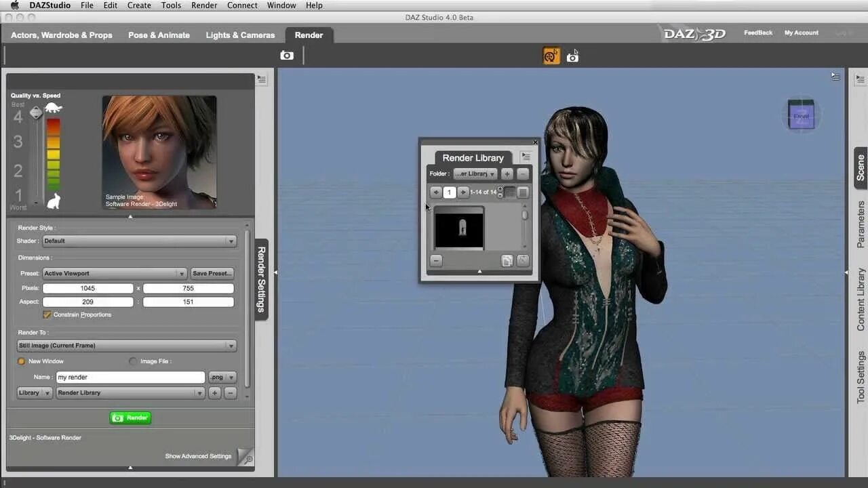
Task: Open the Create menu
Action: (x=139, y=5)
